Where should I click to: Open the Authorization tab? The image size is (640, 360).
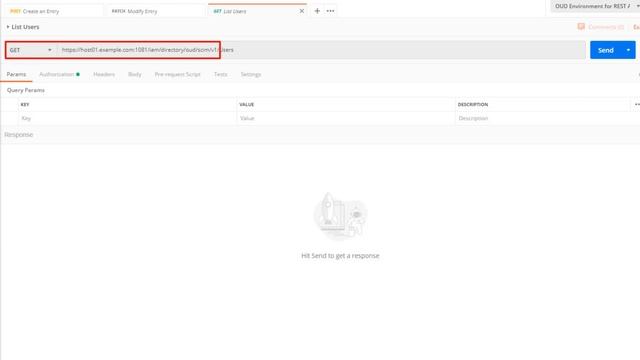coord(59,74)
